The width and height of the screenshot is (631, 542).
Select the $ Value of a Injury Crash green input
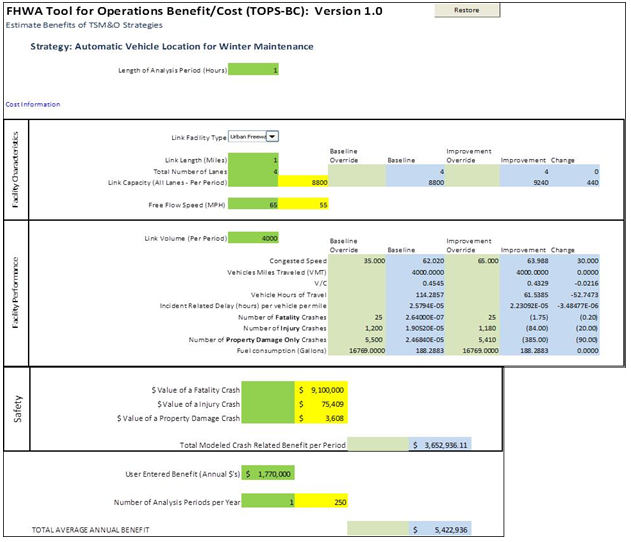coord(268,404)
